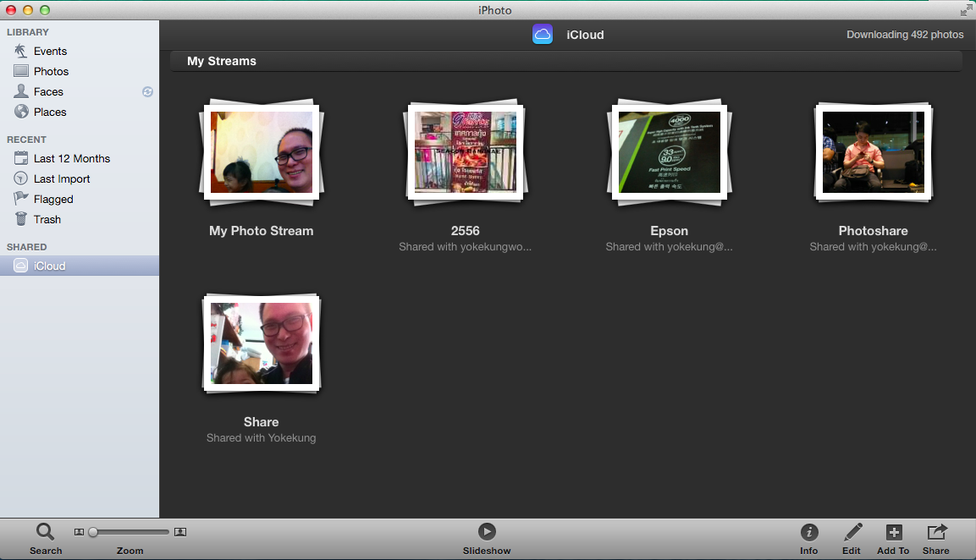Click the large thumbnail zoom icon
Viewport: 976px width, 560px height.
[180, 532]
